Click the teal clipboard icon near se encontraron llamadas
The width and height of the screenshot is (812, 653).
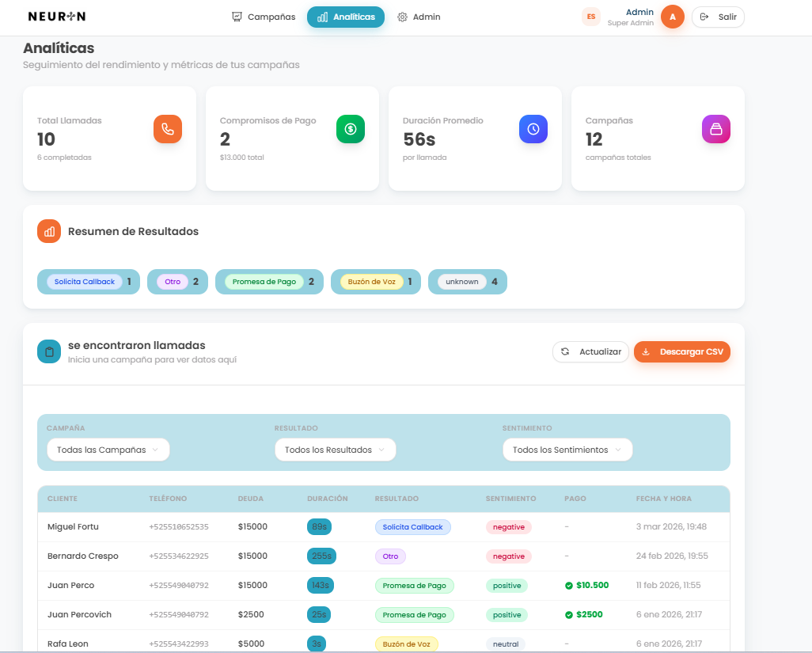49,351
